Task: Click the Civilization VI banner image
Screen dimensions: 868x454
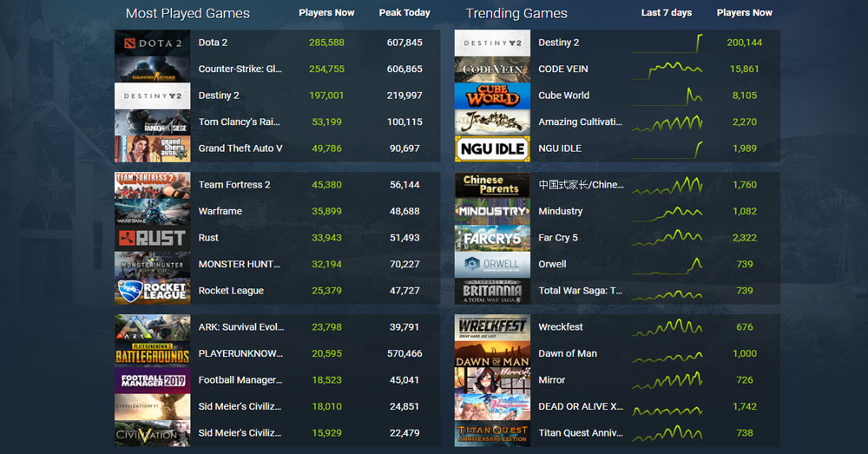Action: pyautogui.click(x=152, y=407)
